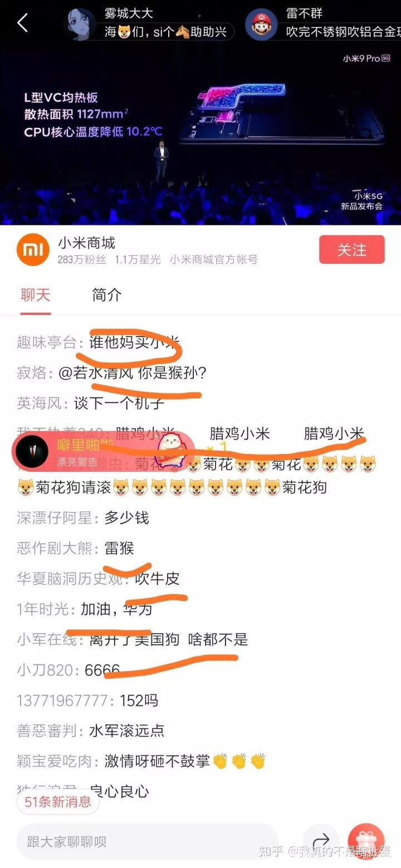Tap the back arrow icon

click(x=22, y=23)
